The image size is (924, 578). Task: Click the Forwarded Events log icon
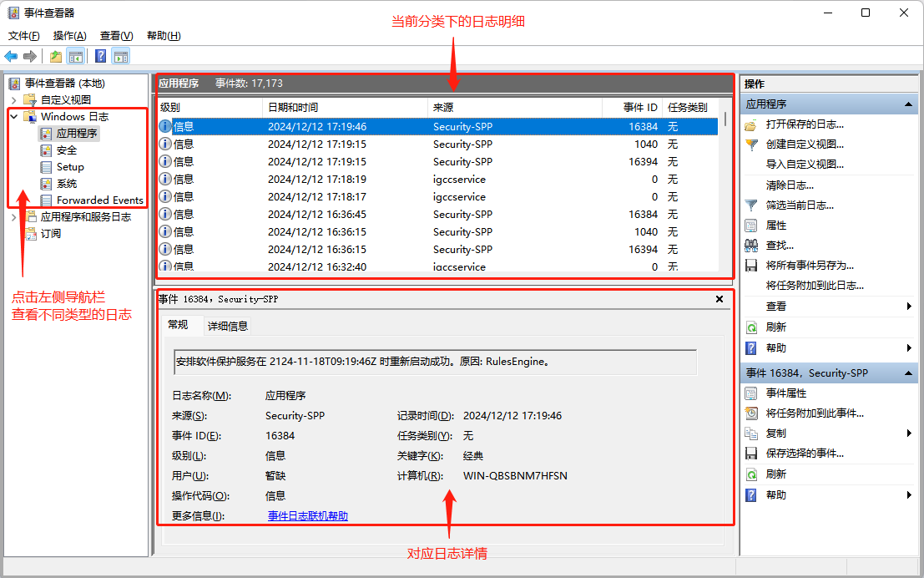point(46,200)
